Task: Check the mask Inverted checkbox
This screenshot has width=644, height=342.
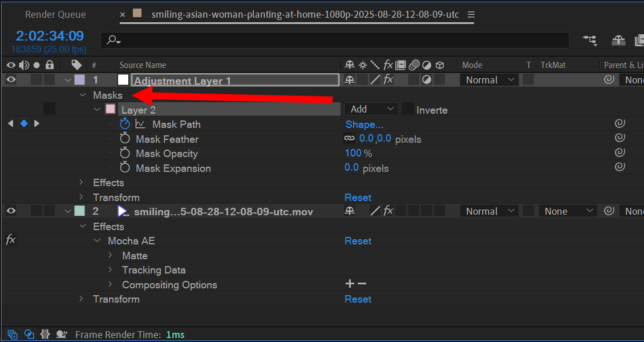Action: click(x=408, y=109)
